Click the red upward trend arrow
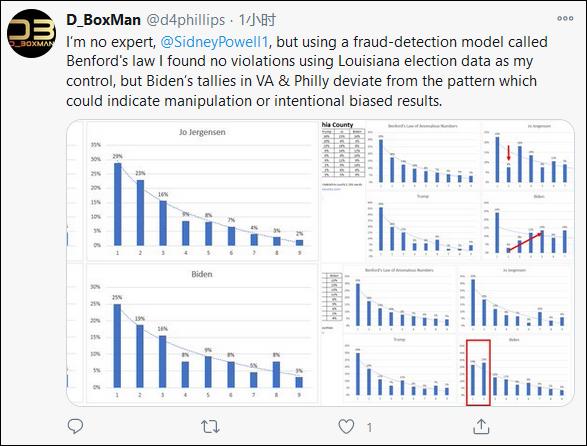This screenshot has height=446, width=587. pyautogui.click(x=525, y=242)
